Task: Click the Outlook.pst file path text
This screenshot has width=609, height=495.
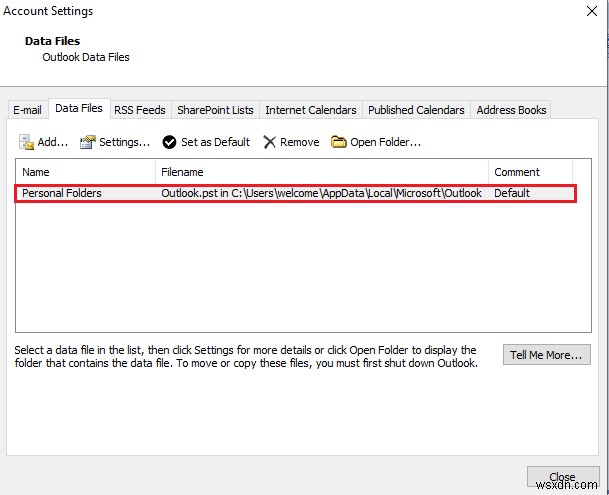Action: point(321,193)
